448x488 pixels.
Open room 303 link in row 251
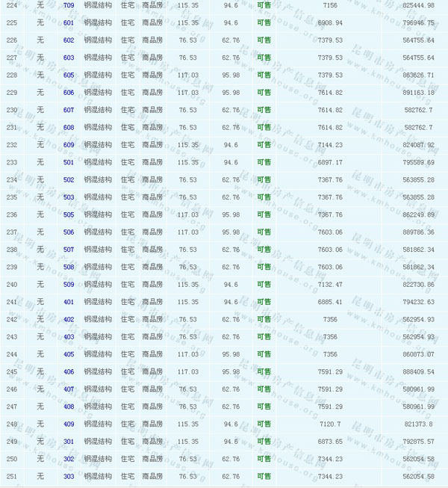click(x=69, y=476)
